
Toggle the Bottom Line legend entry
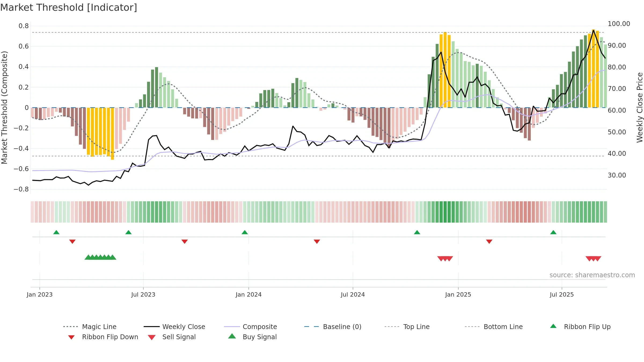pos(494,327)
